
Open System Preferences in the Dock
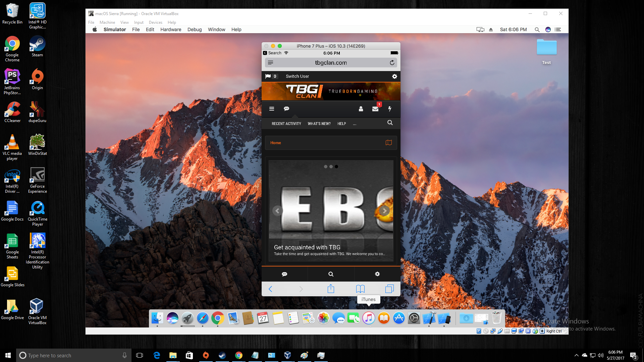point(414,318)
